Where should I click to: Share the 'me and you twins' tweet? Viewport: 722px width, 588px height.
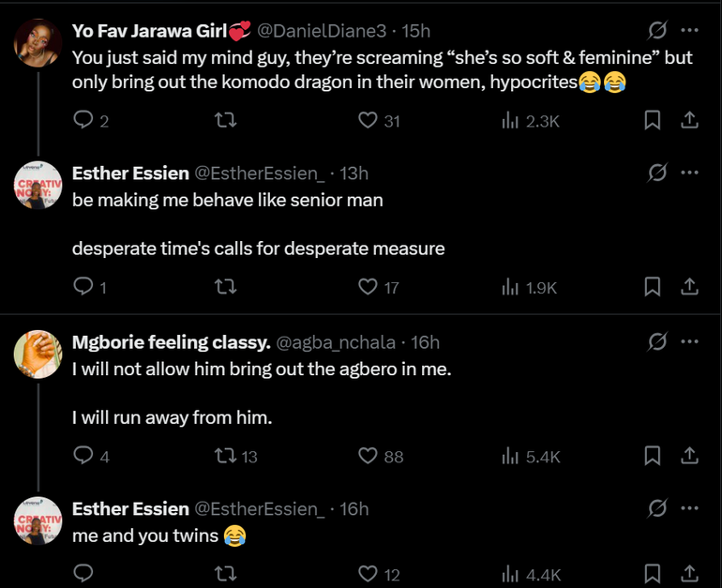coord(688,573)
